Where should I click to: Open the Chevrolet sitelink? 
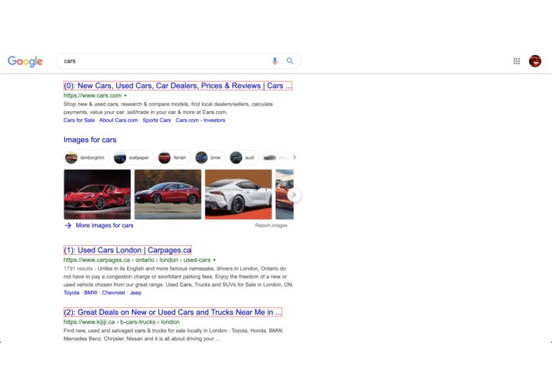114,293
